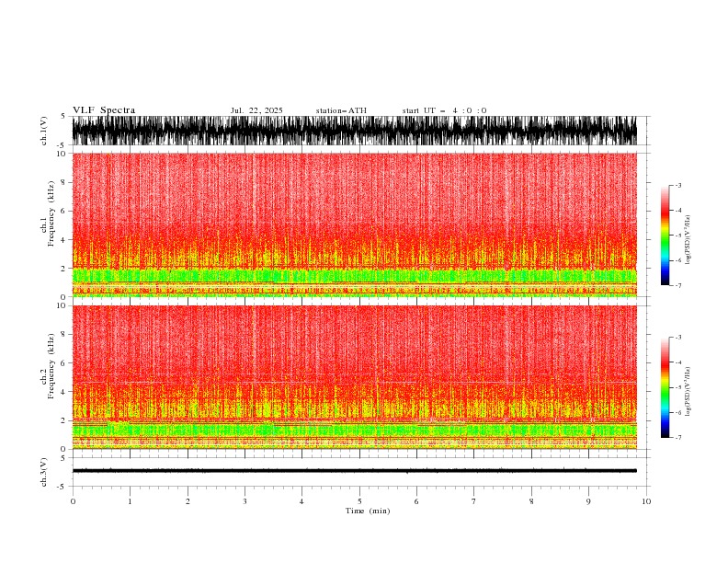Click the "station=ATH" header label
Viewport: 728px width, 563px height.
[x=341, y=110]
